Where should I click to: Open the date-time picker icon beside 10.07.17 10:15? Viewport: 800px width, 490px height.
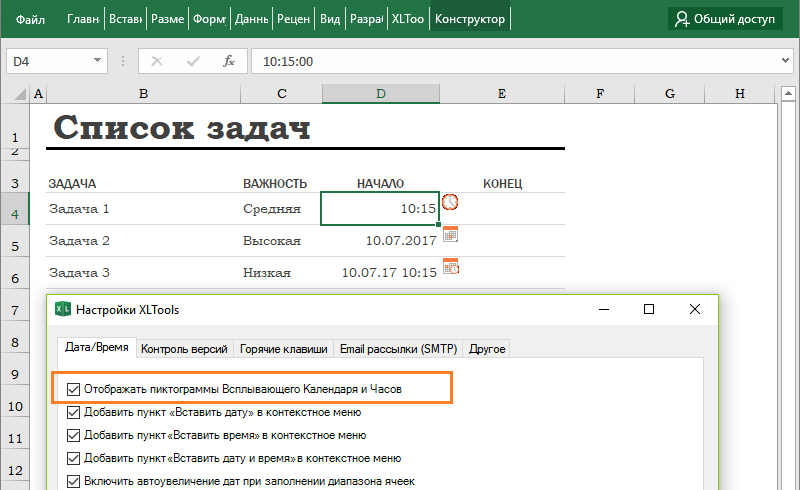click(451, 266)
